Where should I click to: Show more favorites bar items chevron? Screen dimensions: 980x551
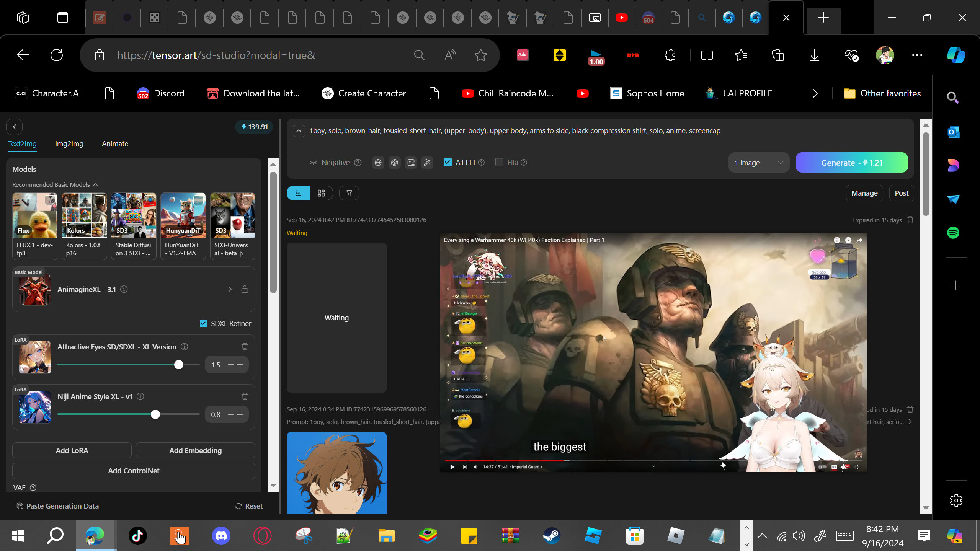[x=815, y=93]
